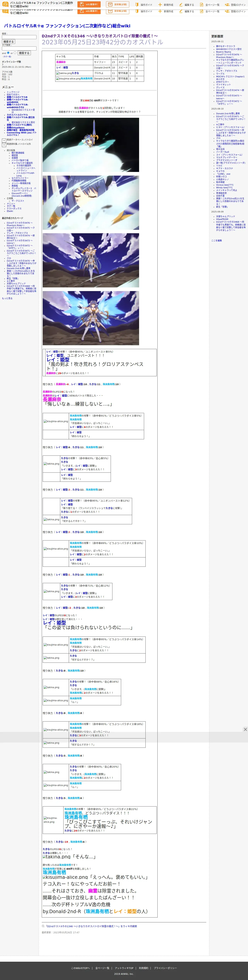The height and width of the screenshot is (980, 248).
Task: Open the 会議室 board link
Action: pos(14,158)
